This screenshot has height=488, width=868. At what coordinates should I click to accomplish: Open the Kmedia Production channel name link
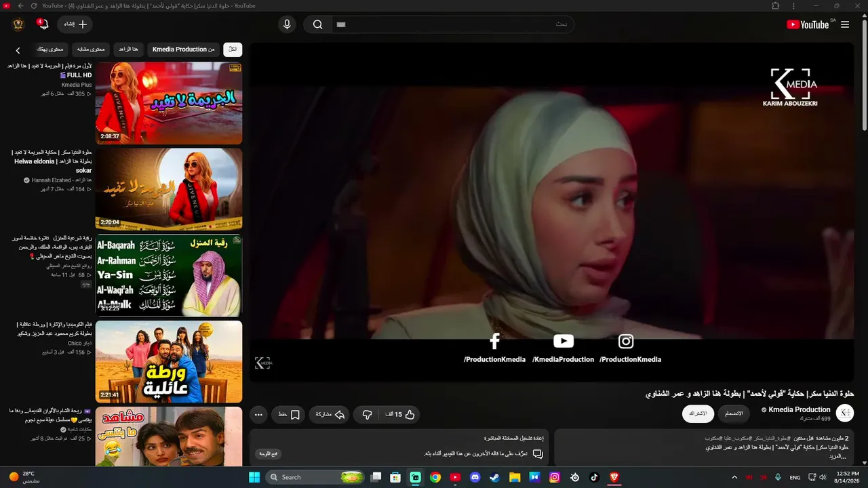coord(799,409)
